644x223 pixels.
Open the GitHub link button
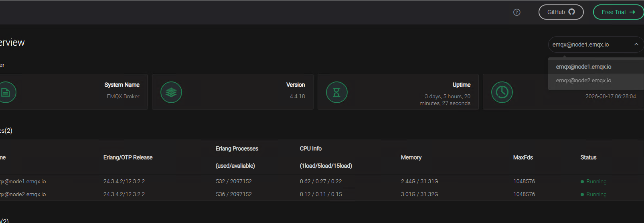coord(561,12)
